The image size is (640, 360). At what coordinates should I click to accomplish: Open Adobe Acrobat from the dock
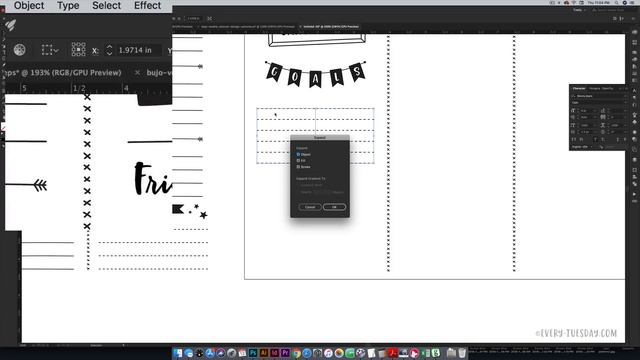393,353
